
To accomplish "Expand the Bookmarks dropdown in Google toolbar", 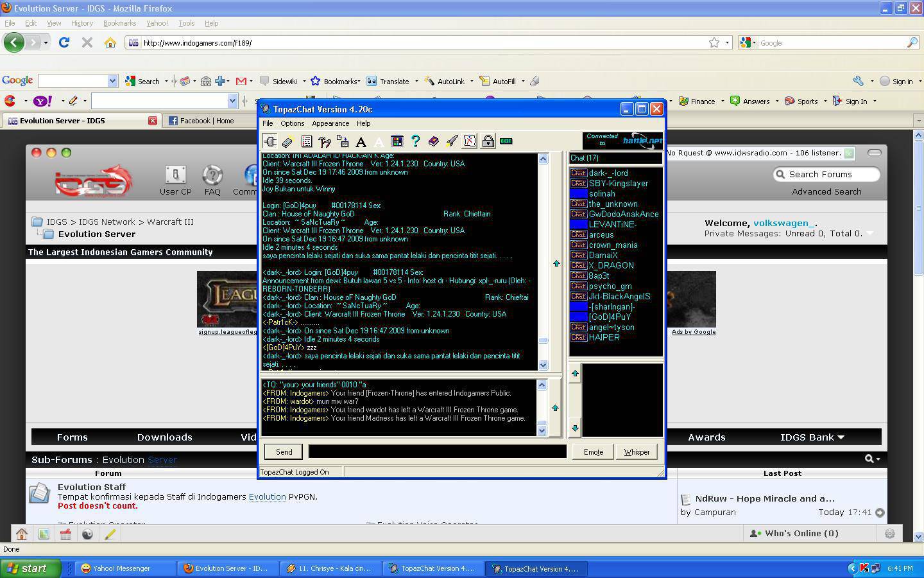I will pos(359,82).
